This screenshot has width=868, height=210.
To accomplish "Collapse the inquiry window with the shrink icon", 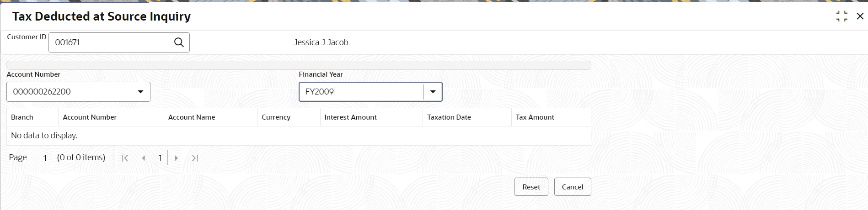I will coord(841,16).
